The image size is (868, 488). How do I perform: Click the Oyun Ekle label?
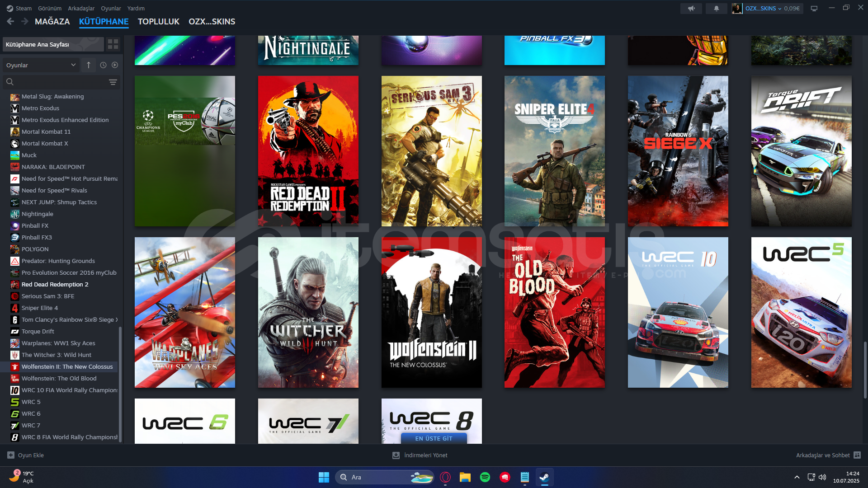click(x=31, y=455)
